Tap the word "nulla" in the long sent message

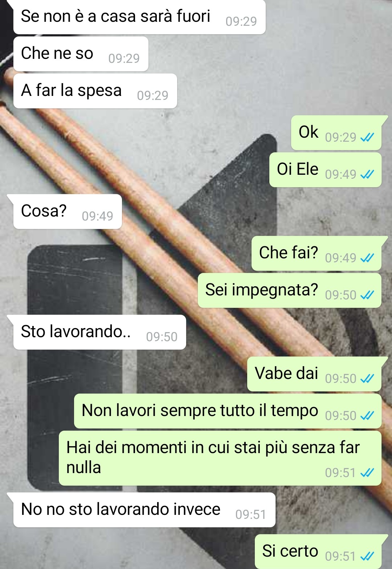tap(83, 468)
